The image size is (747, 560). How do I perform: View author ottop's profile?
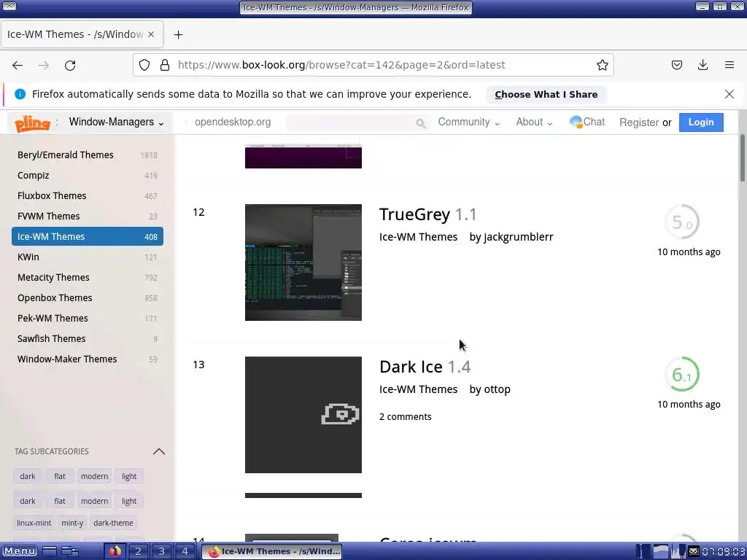(497, 389)
